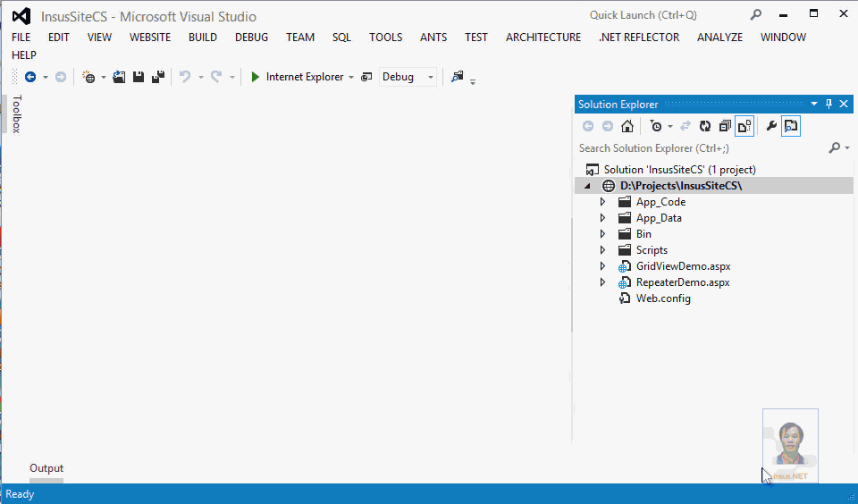The width and height of the screenshot is (858, 504).
Task: Click the Save All multi-disk icon
Action: (x=158, y=77)
